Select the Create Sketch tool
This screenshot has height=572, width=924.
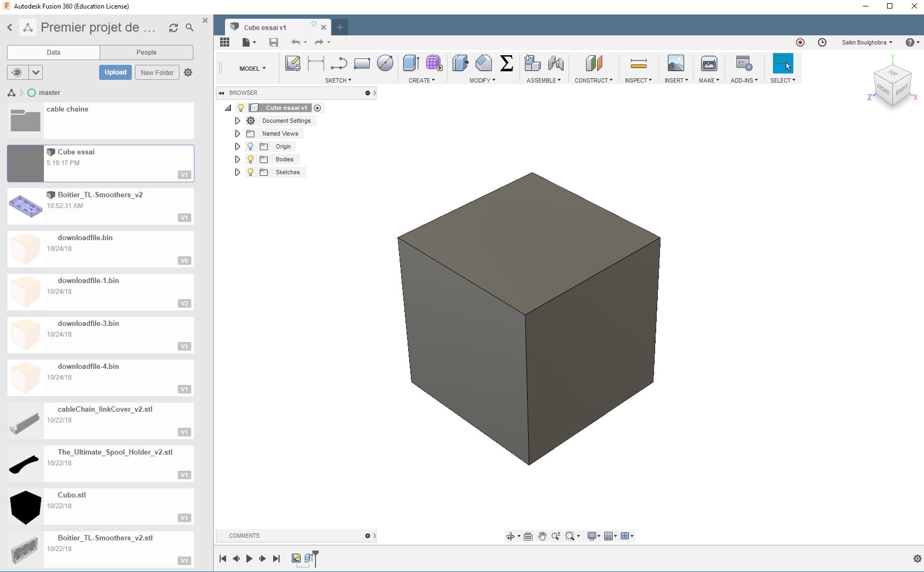tap(293, 63)
